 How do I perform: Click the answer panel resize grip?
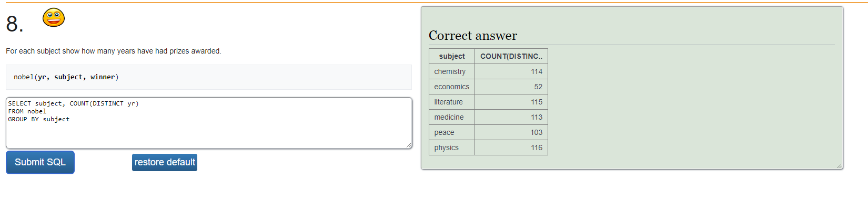tap(840, 166)
